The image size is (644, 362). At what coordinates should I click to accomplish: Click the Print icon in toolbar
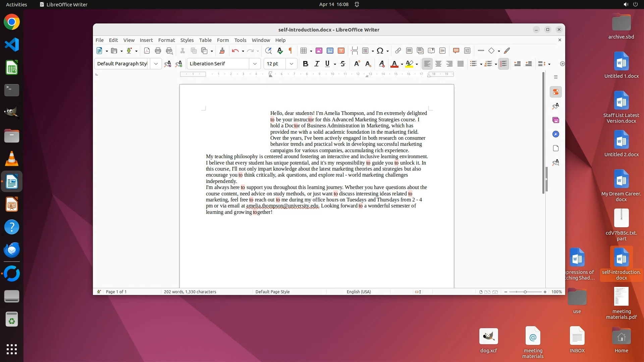tap(158, 51)
